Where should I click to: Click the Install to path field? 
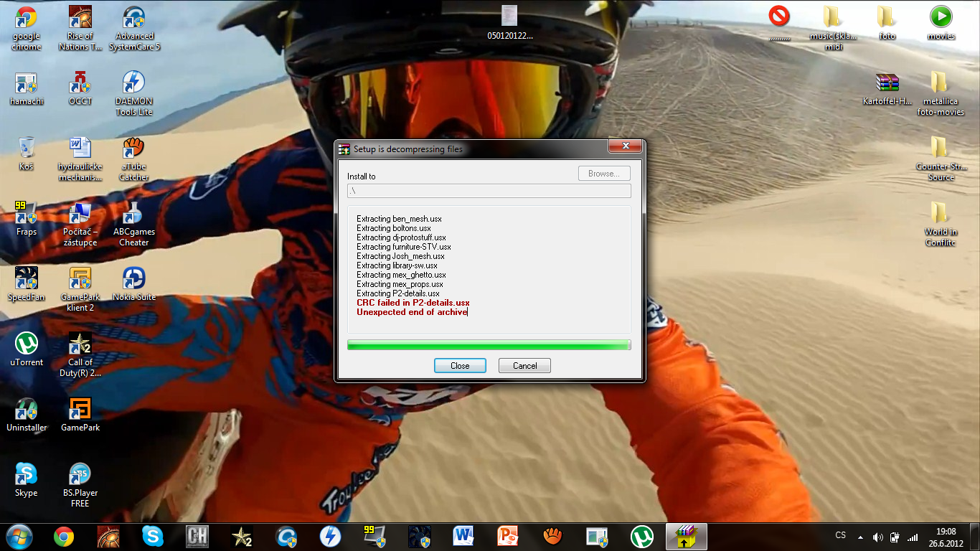(x=489, y=191)
